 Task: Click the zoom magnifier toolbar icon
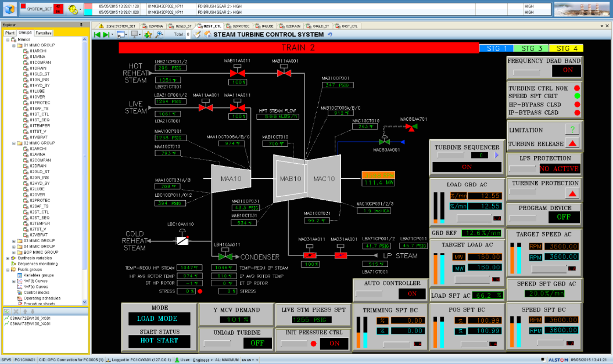tap(160, 35)
